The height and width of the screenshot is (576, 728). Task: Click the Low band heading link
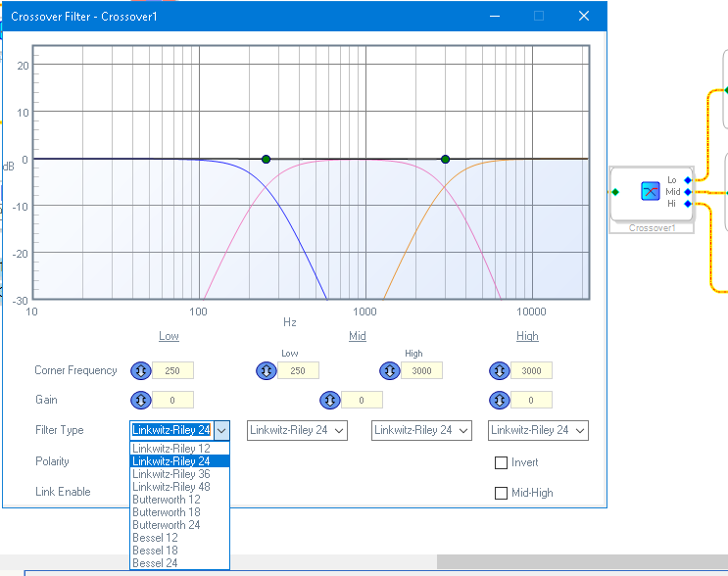point(169,336)
